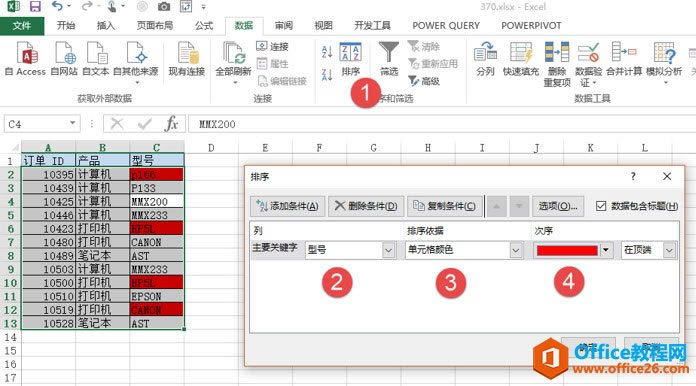Viewport: 696px width, 386px height.
Task: Click Delete Condition (删除条件) button
Action: pos(366,206)
